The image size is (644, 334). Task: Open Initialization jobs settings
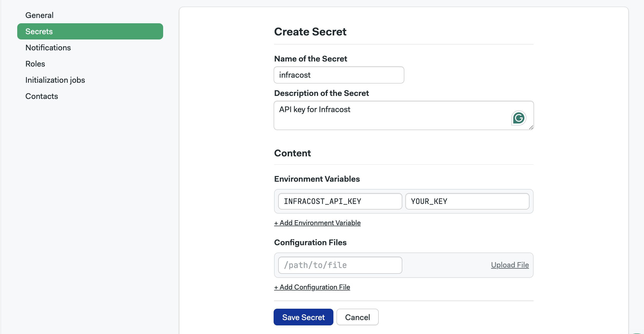tap(55, 80)
